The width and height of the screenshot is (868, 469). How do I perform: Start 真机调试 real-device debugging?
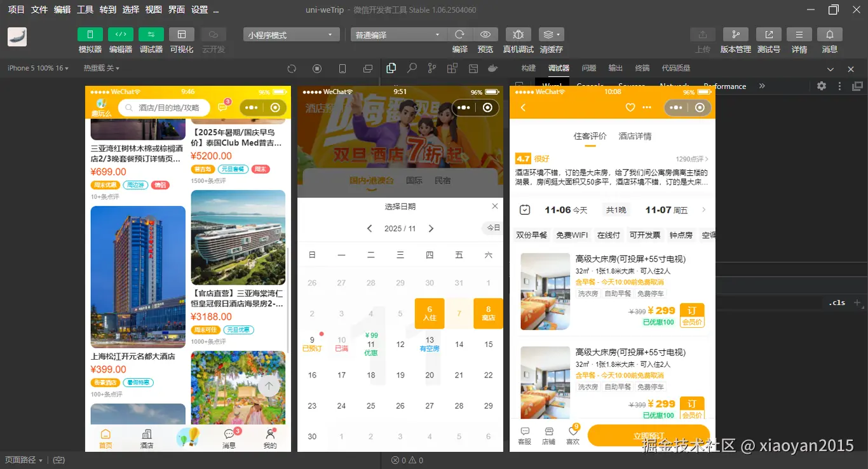518,34
